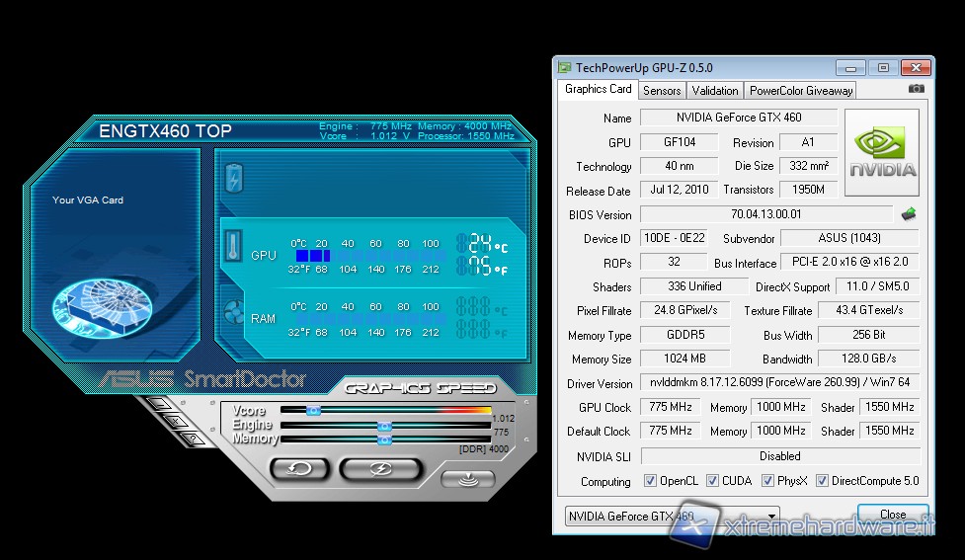The height and width of the screenshot is (560, 965).
Task: Click the Vcore slider handle
Action: (x=313, y=409)
